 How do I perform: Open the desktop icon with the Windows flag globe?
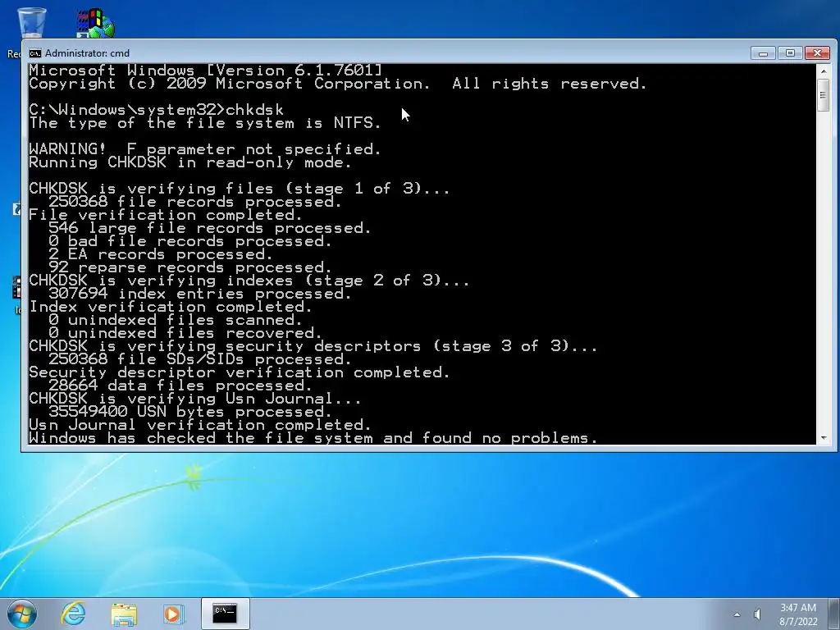coord(95,22)
